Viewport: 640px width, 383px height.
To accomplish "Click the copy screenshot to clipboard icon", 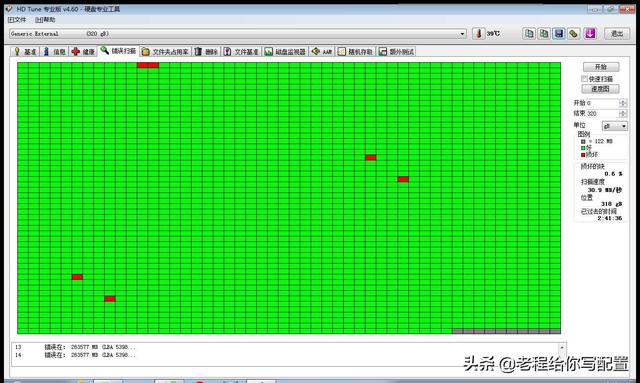I will tap(544, 33).
